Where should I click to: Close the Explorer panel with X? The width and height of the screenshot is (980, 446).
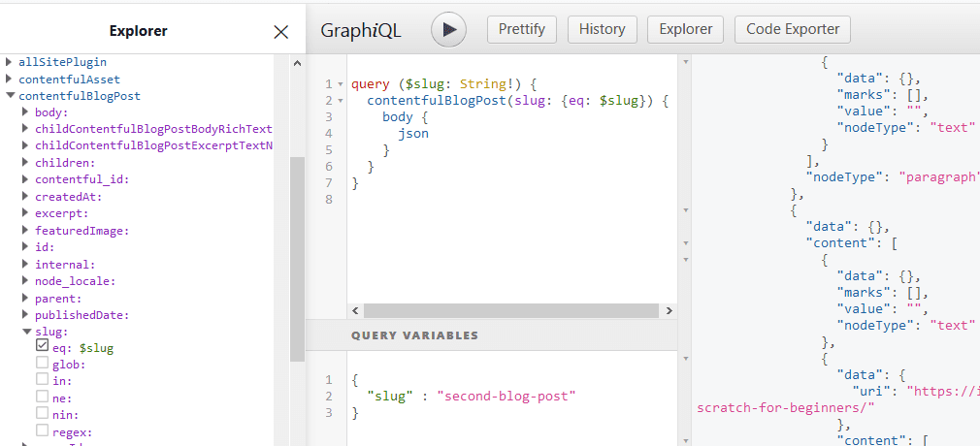(281, 32)
